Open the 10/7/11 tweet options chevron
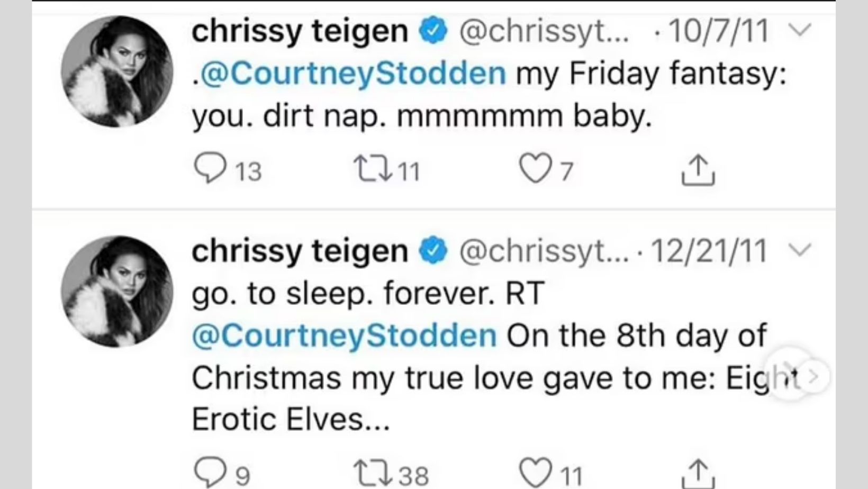 point(801,30)
